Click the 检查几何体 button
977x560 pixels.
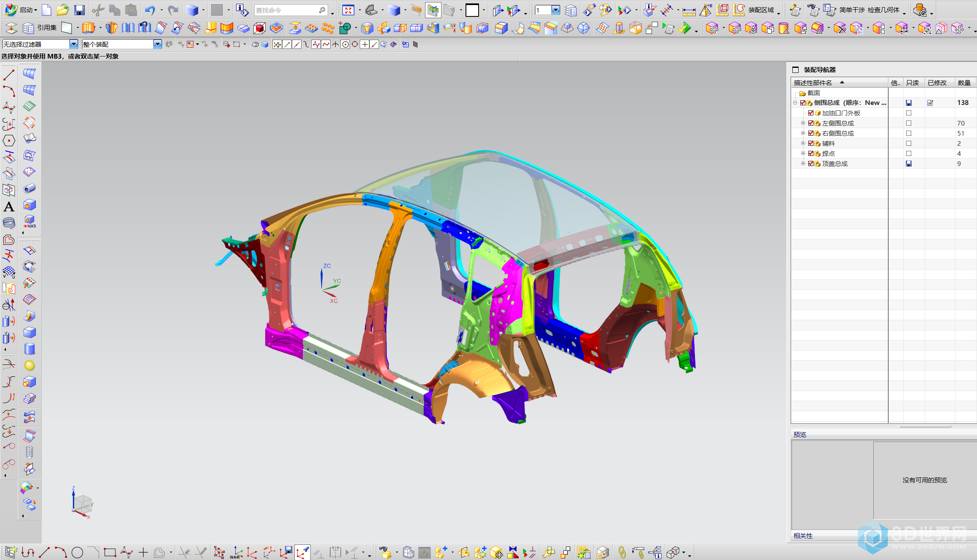coord(883,10)
